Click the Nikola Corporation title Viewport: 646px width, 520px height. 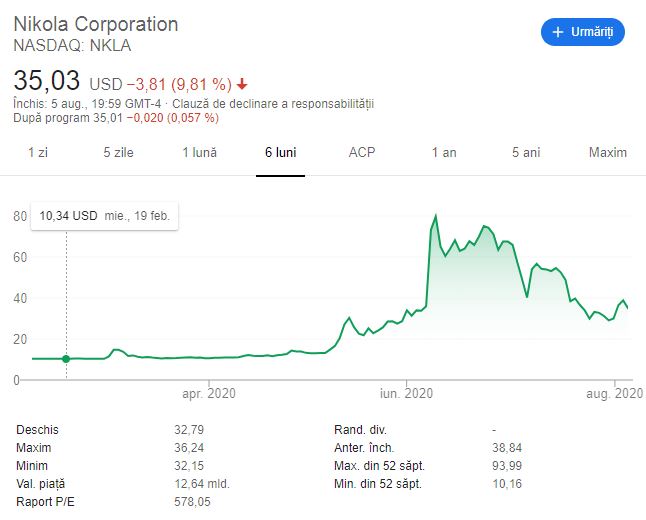coord(96,24)
